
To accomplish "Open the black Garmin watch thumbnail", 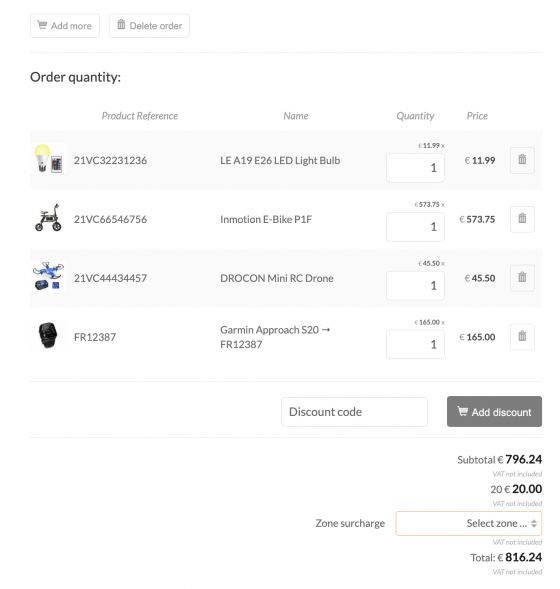I will pyautogui.click(x=48, y=335).
